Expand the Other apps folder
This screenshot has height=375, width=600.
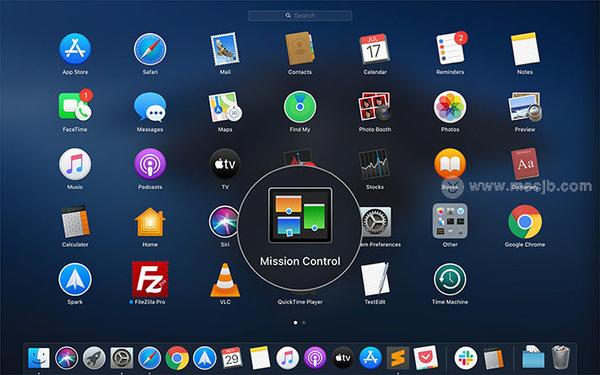pyautogui.click(x=450, y=221)
